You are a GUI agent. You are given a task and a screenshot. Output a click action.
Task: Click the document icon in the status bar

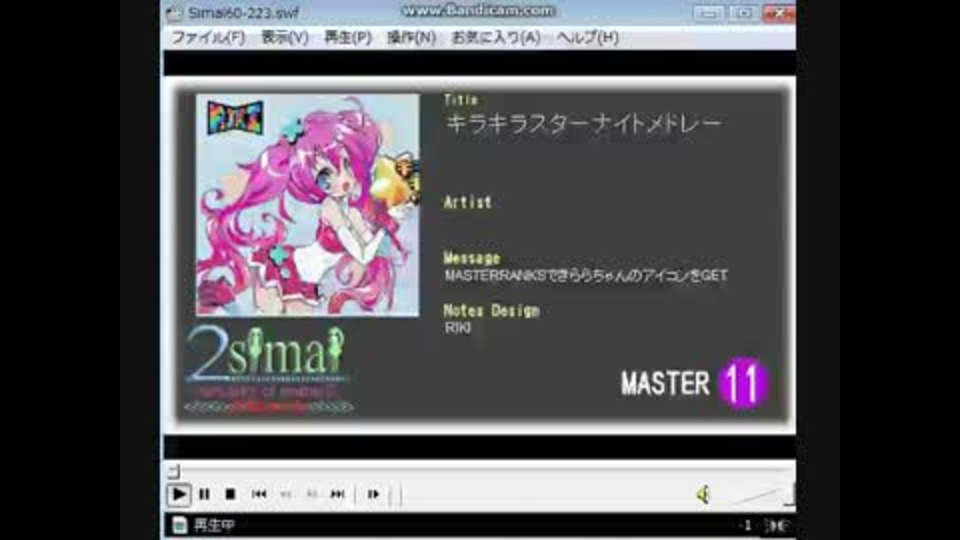179,525
